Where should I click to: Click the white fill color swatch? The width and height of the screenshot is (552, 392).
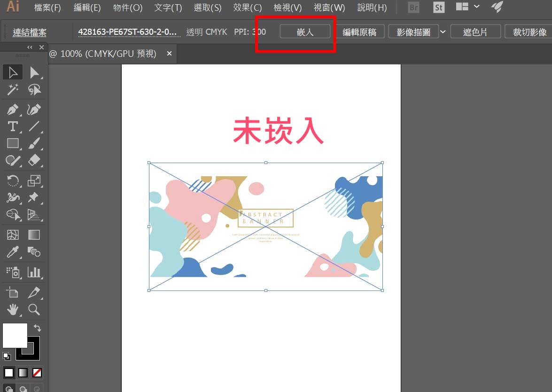(x=15, y=335)
